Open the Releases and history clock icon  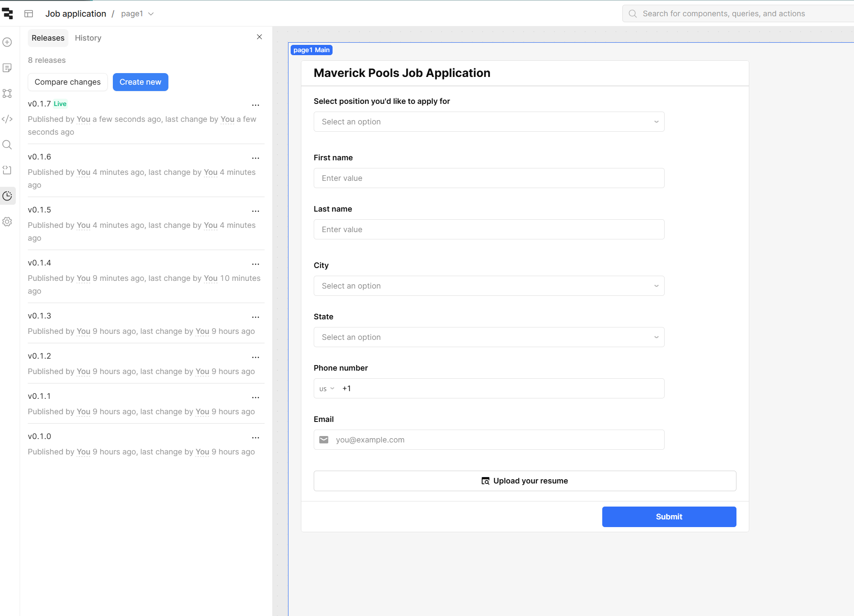7,196
